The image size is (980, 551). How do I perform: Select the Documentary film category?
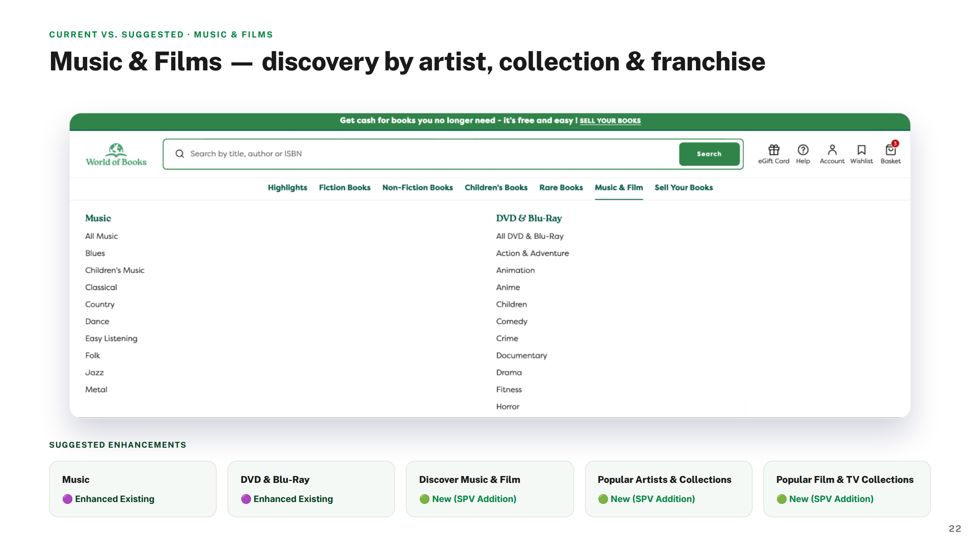click(x=521, y=355)
